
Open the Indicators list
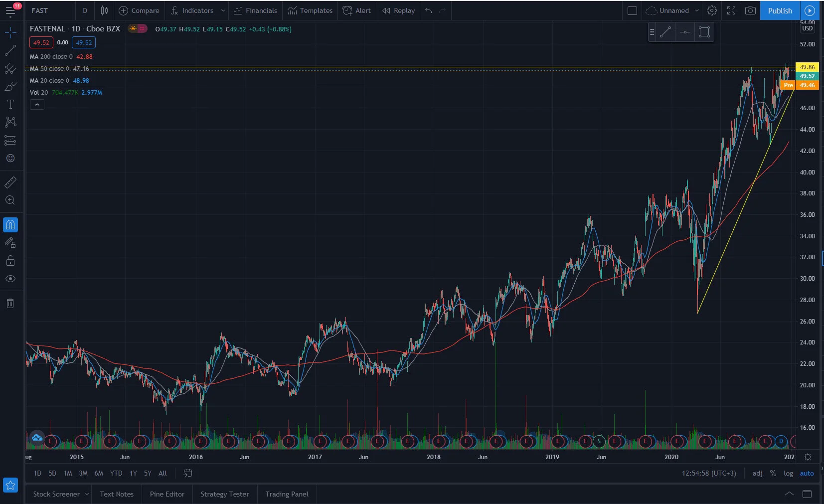(192, 10)
